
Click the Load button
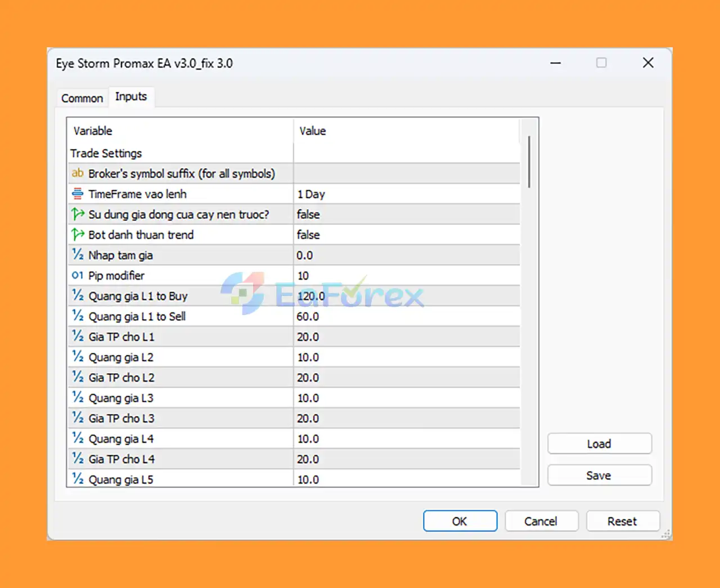tap(599, 444)
